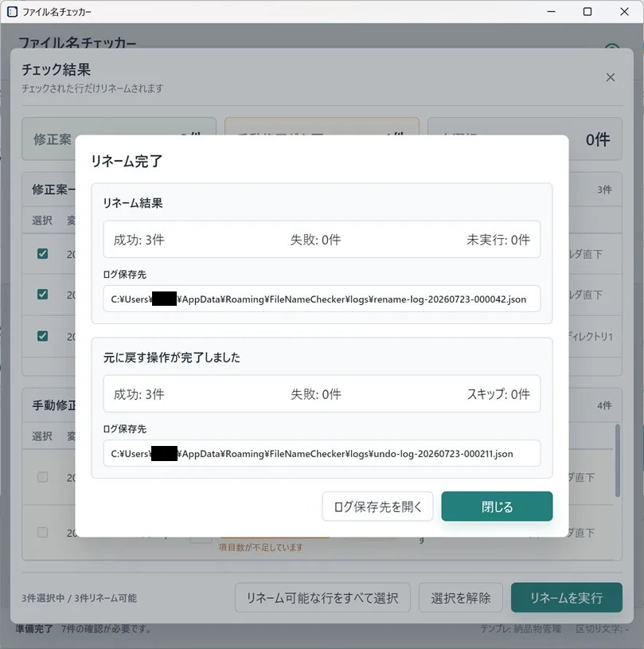644x649 pixels.
Task: Click スキップ: 0件 text
Action: pyautogui.click(x=498, y=394)
